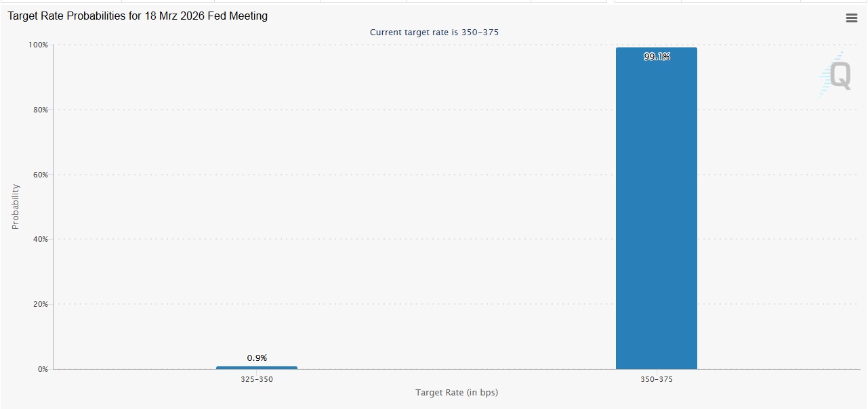This screenshot has height=409, width=868.
Task: Click the 80% y-axis tick label
Action: pyautogui.click(x=39, y=110)
